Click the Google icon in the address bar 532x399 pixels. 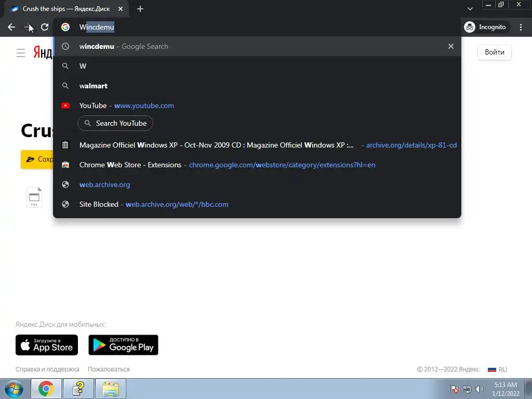(65, 27)
